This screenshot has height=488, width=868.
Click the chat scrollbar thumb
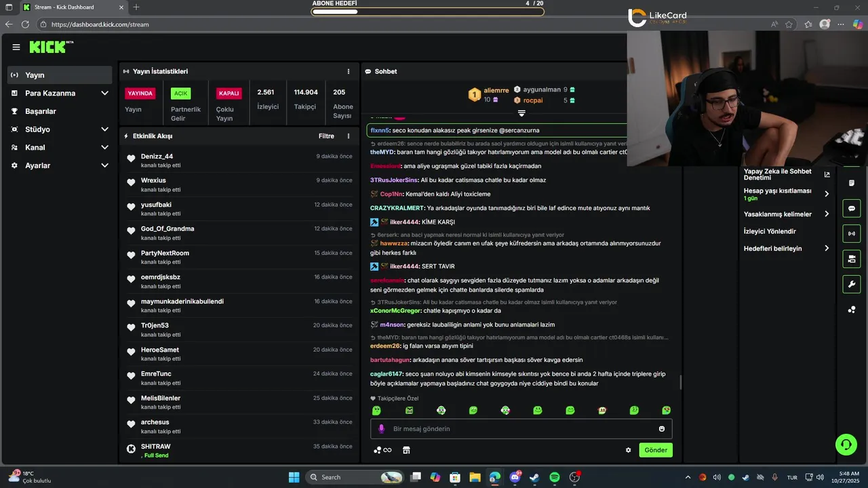680,384
